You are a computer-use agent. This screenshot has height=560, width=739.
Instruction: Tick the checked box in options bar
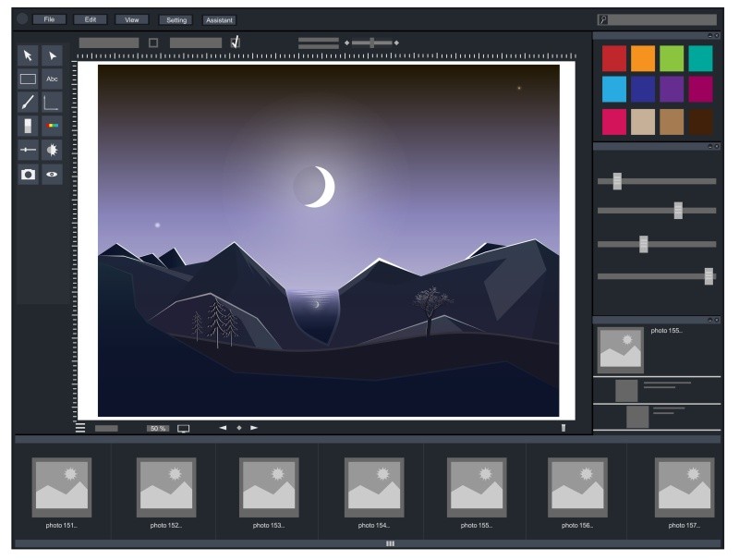(x=235, y=43)
